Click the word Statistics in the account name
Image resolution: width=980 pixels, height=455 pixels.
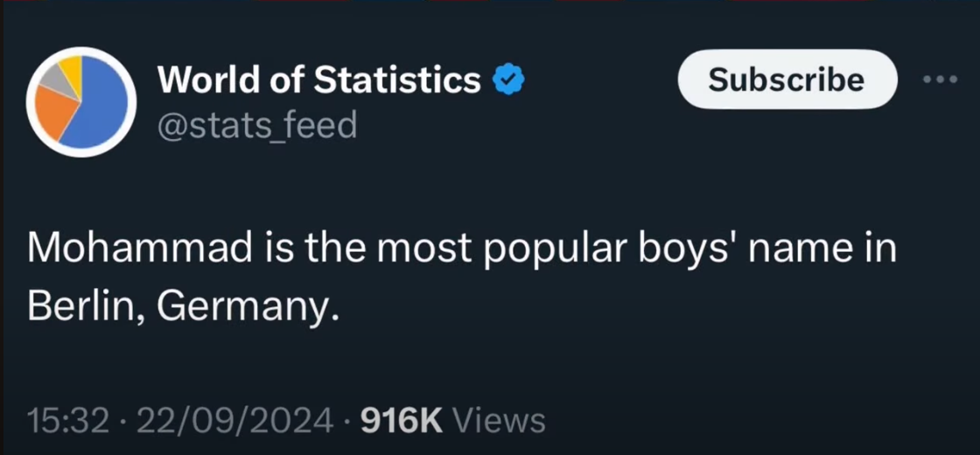pos(397,80)
